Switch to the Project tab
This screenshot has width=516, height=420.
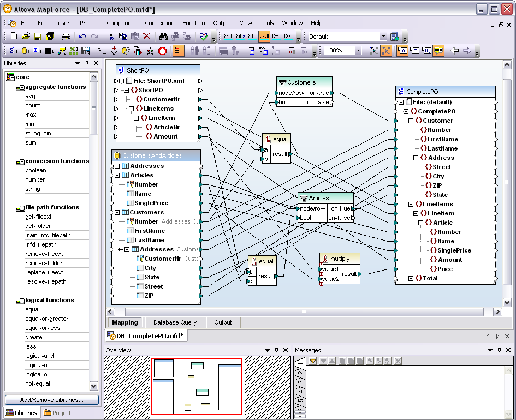click(57, 413)
